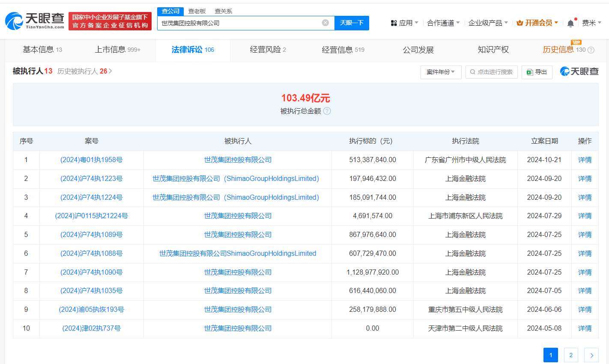View 详情 for case 沪74执1224号
This screenshot has width=609, height=364.
[585, 197]
